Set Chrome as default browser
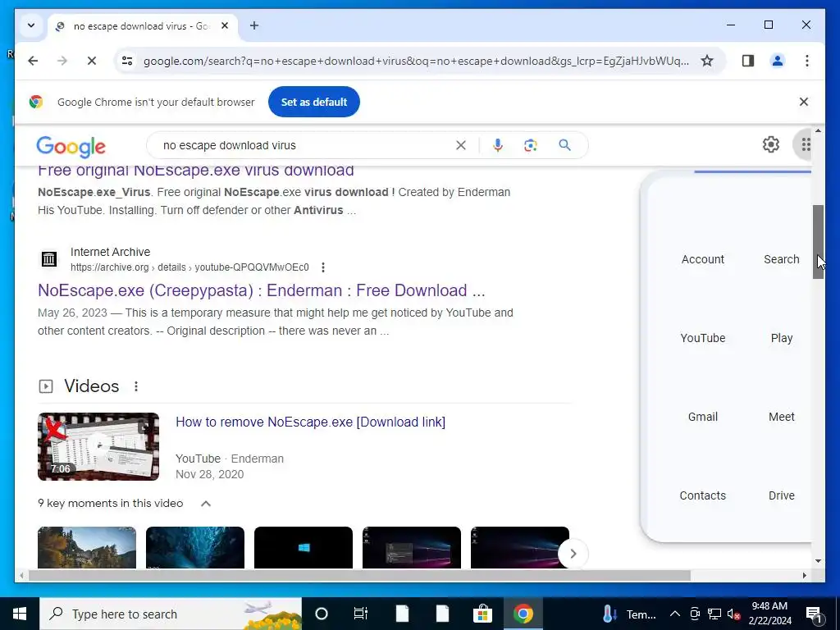 [314, 102]
